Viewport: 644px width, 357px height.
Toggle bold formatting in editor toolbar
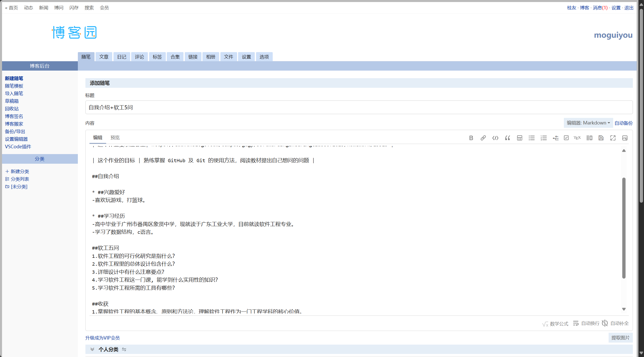click(x=471, y=138)
